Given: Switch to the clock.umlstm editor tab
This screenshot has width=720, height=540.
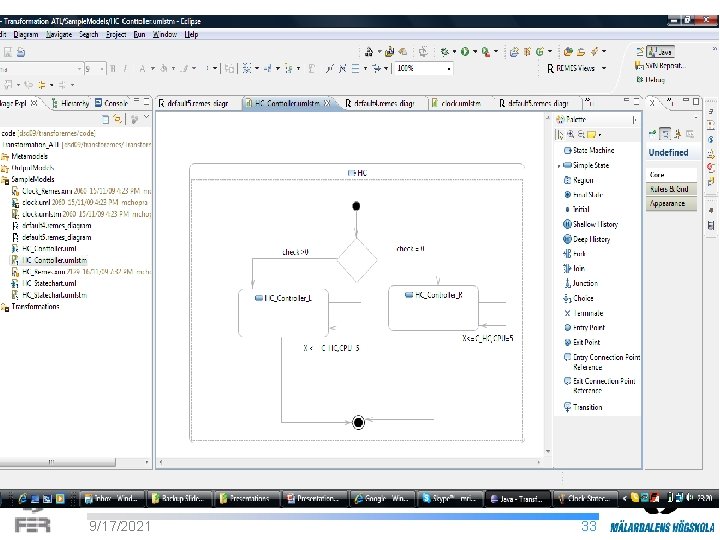Looking at the screenshot, I should (456, 103).
